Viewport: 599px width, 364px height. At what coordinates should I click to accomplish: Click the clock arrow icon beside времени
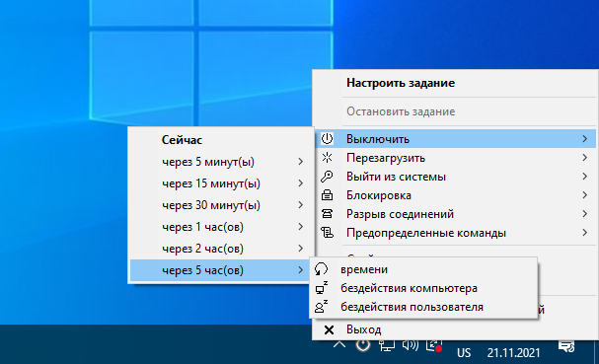pyautogui.click(x=321, y=269)
